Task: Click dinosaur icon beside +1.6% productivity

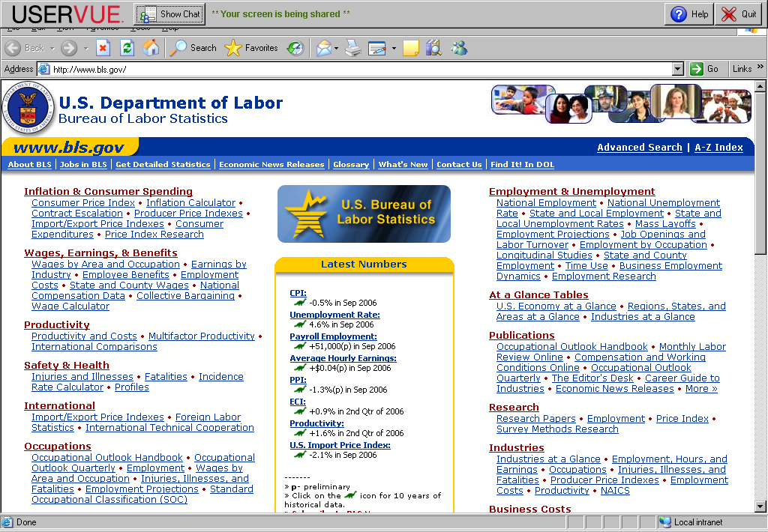Action: point(300,432)
